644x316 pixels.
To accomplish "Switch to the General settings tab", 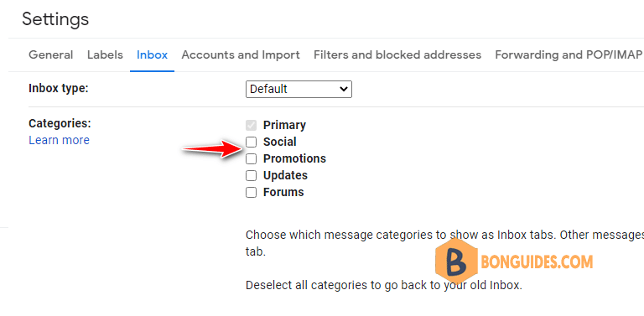I will click(x=51, y=55).
